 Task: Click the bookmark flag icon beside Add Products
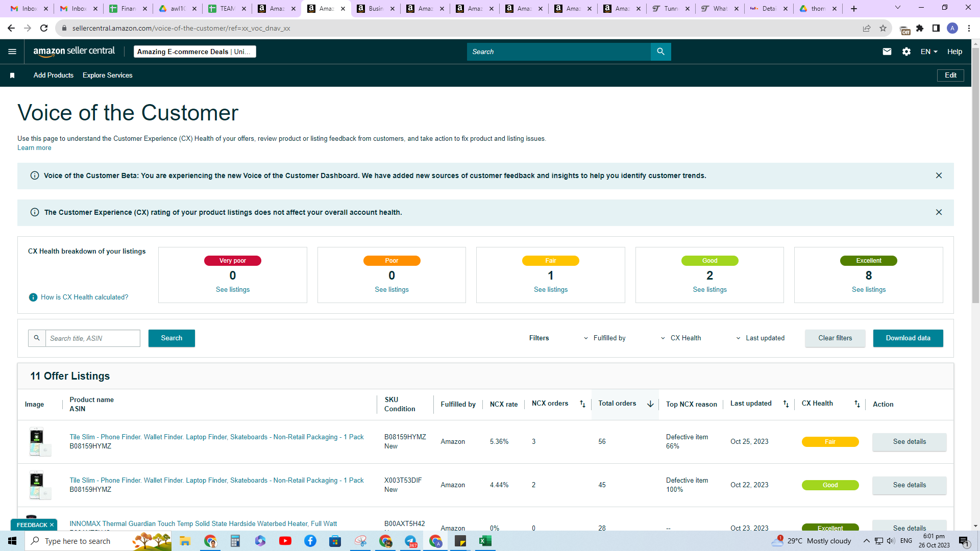point(12,76)
